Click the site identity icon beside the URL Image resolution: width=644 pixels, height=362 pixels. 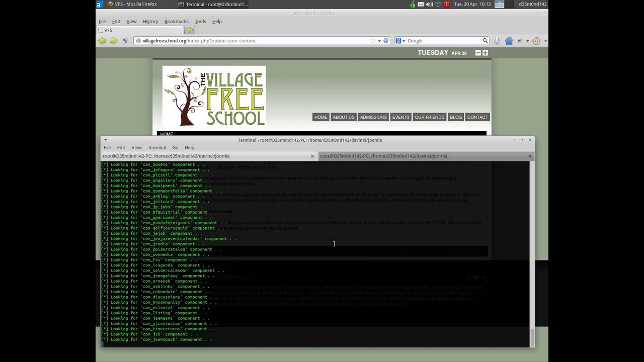138,41
